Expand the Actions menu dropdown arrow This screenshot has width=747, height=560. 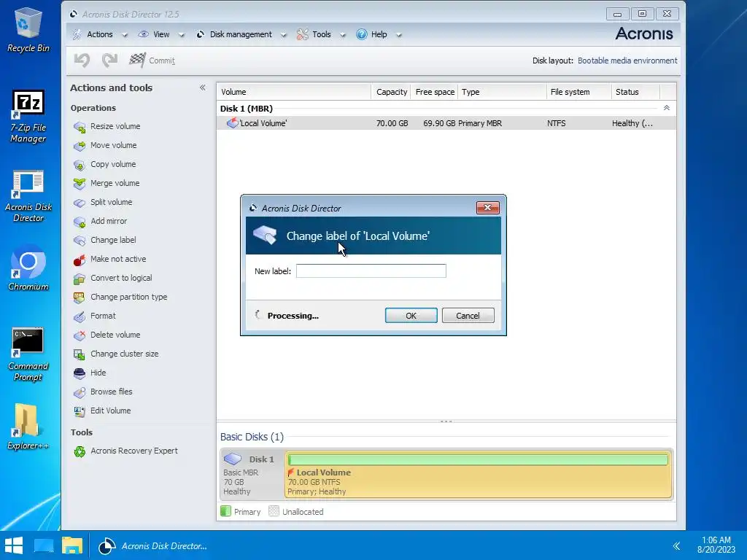coord(125,35)
